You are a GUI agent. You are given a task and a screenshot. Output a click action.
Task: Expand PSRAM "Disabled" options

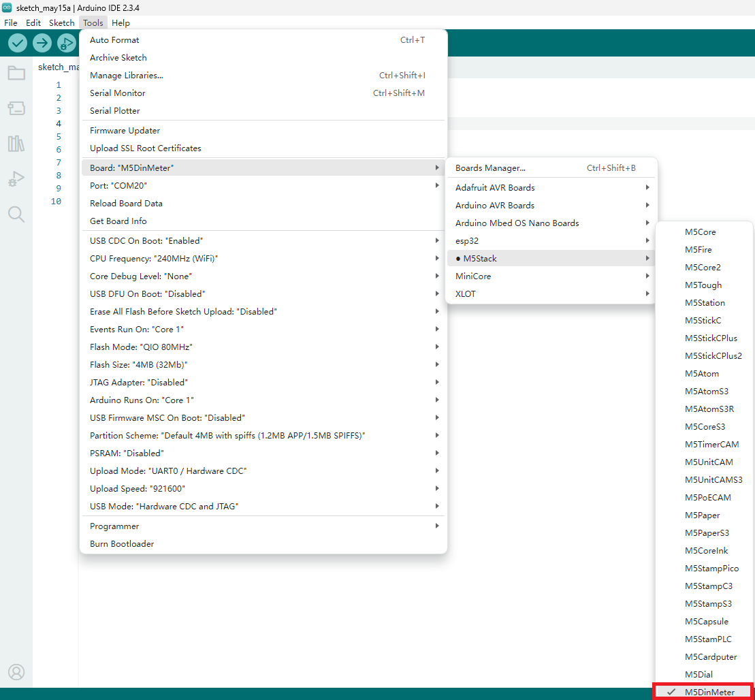(x=263, y=454)
